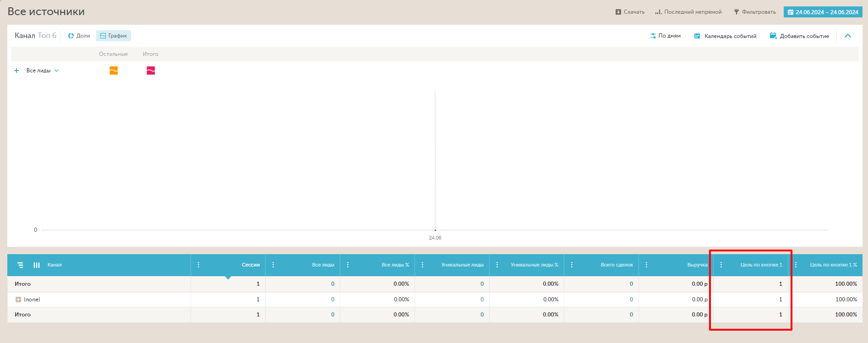868x343 pixels.
Task: Click the Уникальные лиды value in the (none) row
Action: click(482, 299)
